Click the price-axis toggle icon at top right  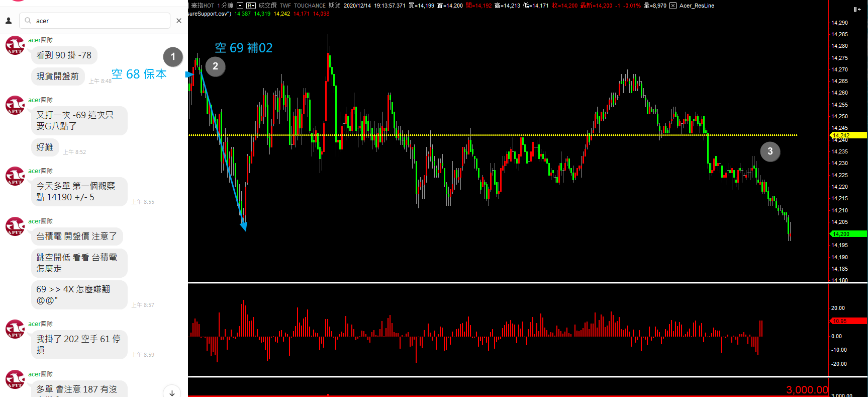click(856, 9)
